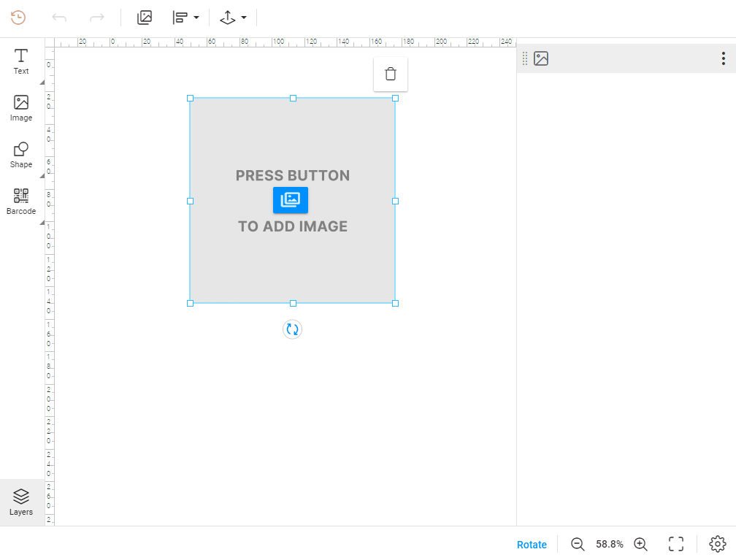Select the Shape tool
736x560 pixels.
tap(21, 155)
